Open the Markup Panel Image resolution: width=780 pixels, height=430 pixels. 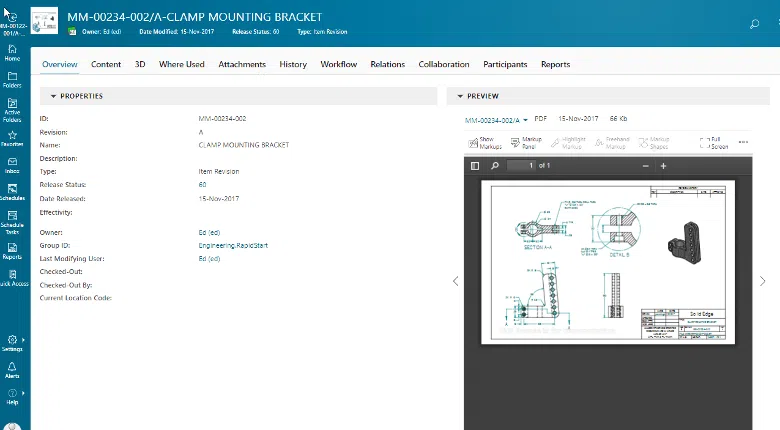[526, 143]
